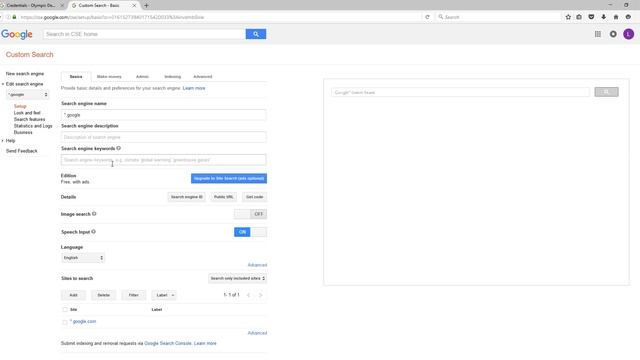Click the Google logo
Screen dimensions: 640x360
[17, 34]
